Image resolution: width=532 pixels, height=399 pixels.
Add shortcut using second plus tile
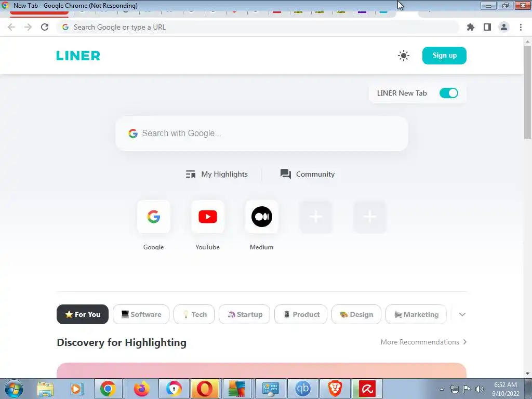370,217
